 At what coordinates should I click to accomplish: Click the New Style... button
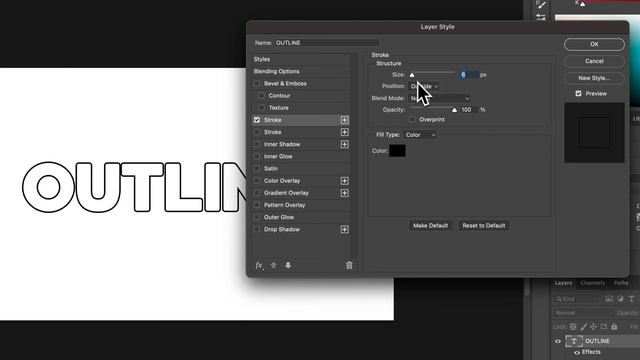[594, 78]
